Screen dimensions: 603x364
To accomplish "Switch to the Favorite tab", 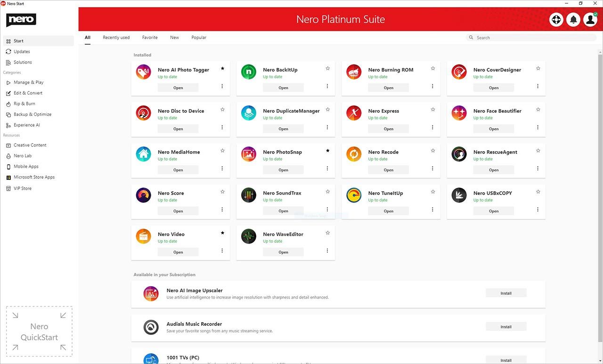I will pos(150,38).
